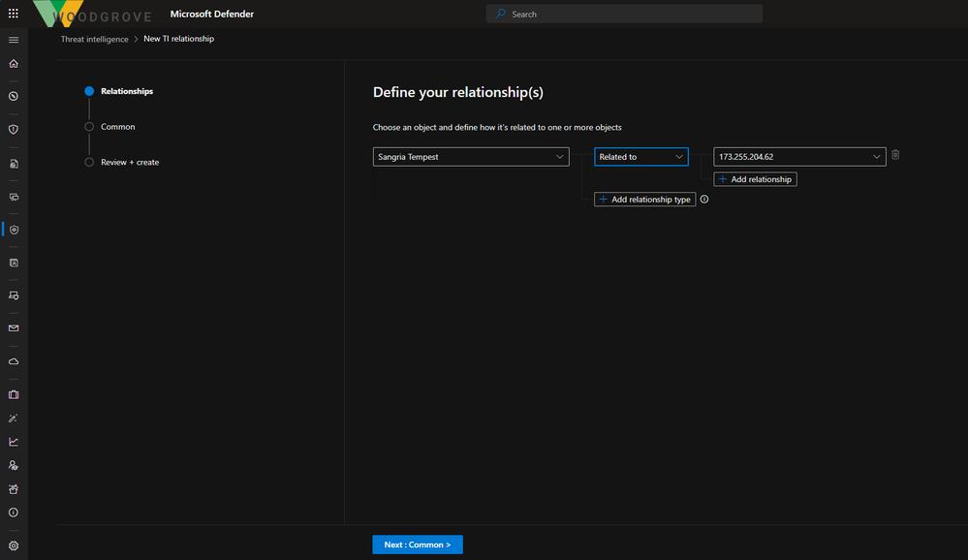Image resolution: width=968 pixels, height=560 pixels.
Task: Click the 'Choose an object and define' description
Action: coord(497,127)
